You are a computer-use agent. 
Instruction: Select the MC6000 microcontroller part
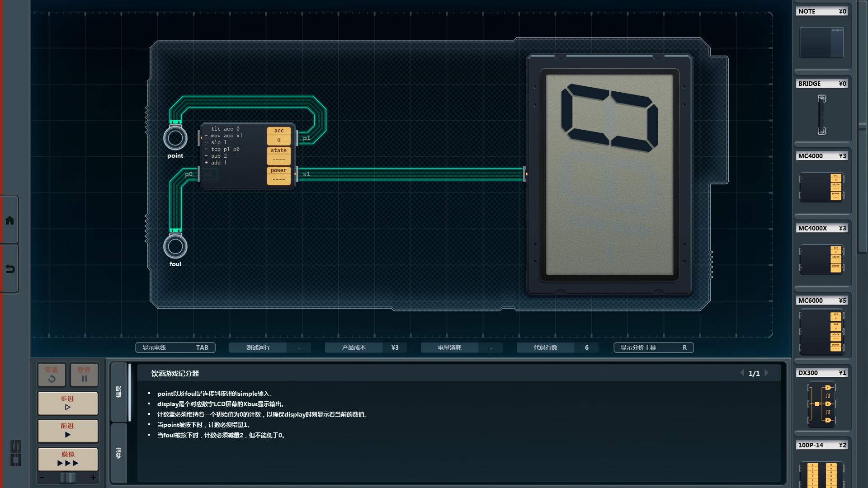pyautogui.click(x=821, y=332)
